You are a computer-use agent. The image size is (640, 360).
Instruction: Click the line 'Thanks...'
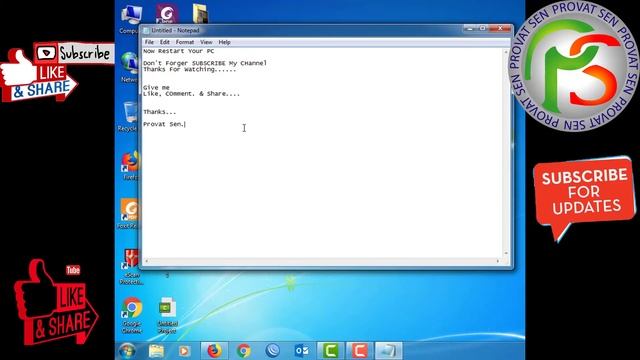pyautogui.click(x=160, y=112)
